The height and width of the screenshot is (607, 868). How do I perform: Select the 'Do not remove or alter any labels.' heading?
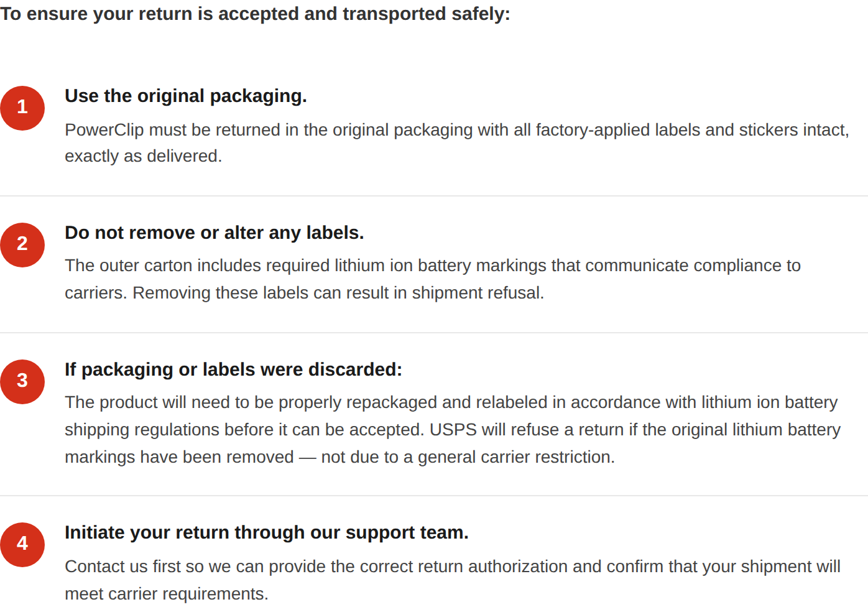pyautogui.click(x=215, y=233)
